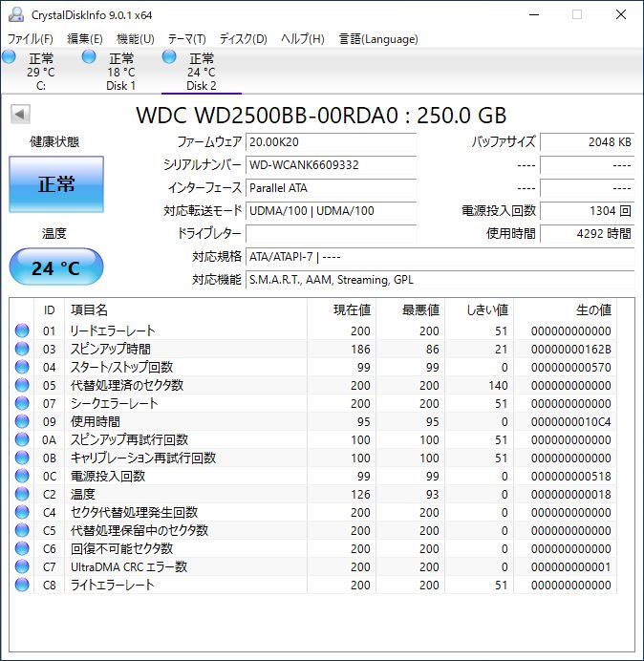Click status orb for ID C4 セクタ代替処理発生回数
The width and height of the screenshot is (644, 661).
click(22, 512)
